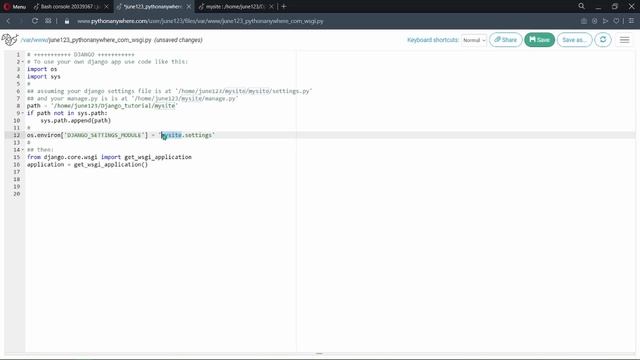Viewport: 640px width, 360px height.
Task: Close the Bash console tab
Action: [106, 7]
